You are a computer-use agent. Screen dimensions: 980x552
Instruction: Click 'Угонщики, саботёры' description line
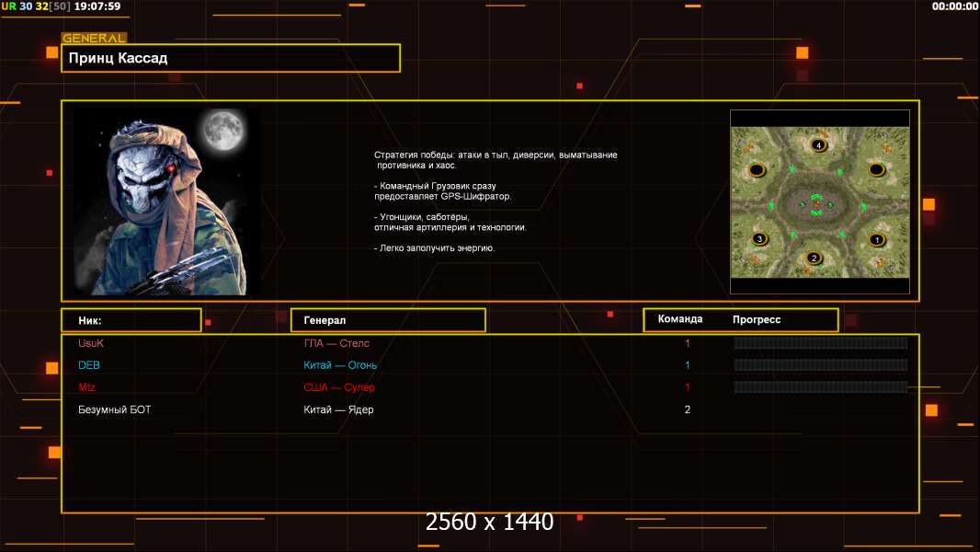422,217
